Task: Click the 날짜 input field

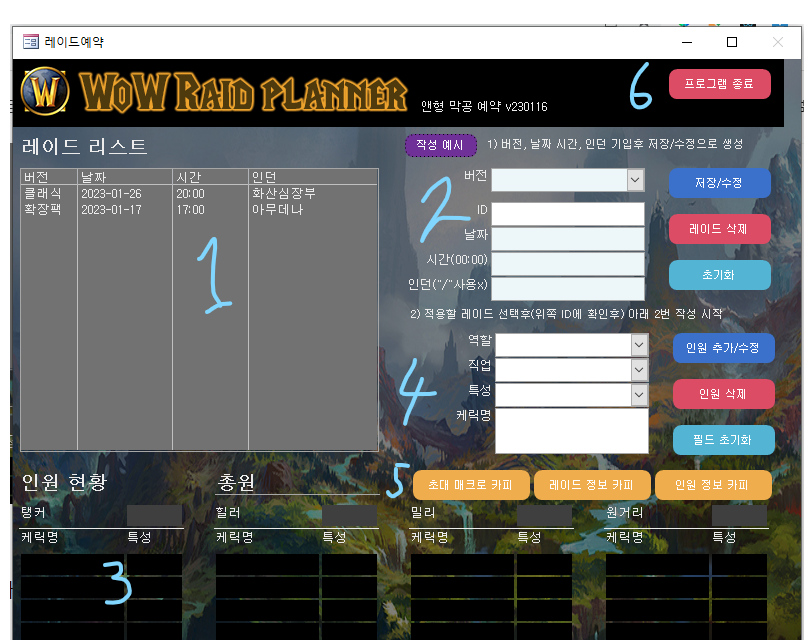Action: (x=568, y=239)
